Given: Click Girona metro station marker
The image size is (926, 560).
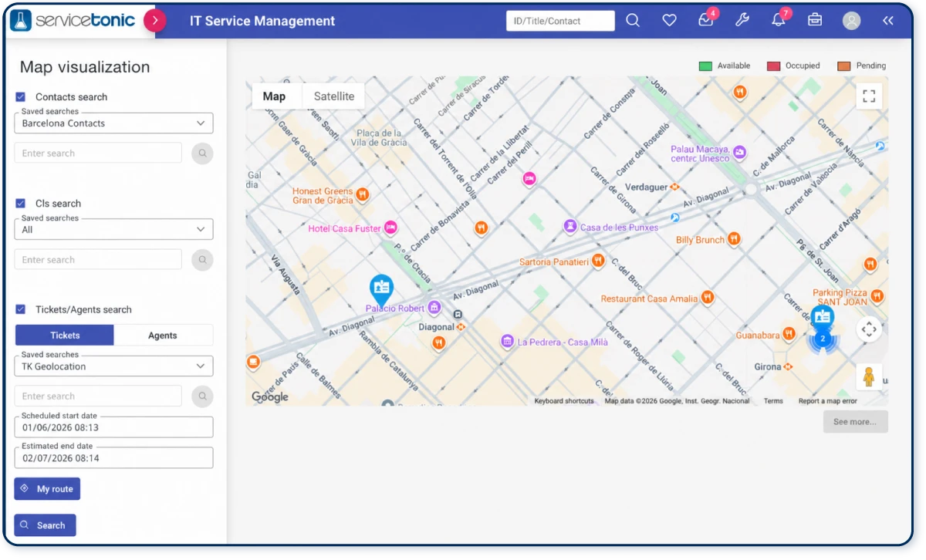Looking at the screenshot, I should coord(789,367).
